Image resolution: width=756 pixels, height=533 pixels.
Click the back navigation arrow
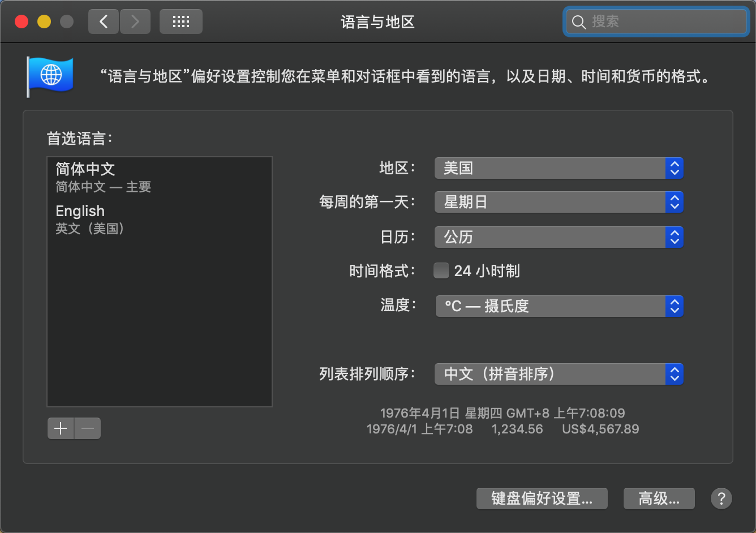click(x=104, y=22)
